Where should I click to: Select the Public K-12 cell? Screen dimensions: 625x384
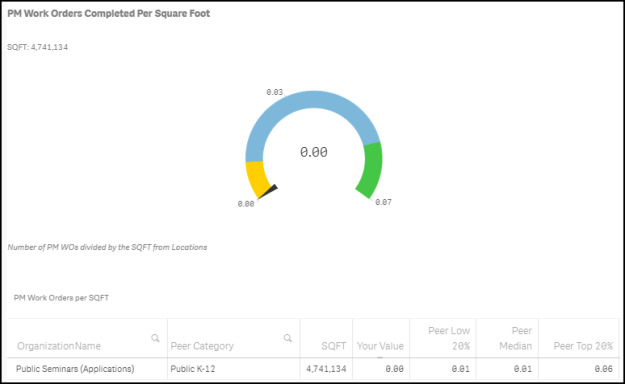click(193, 369)
